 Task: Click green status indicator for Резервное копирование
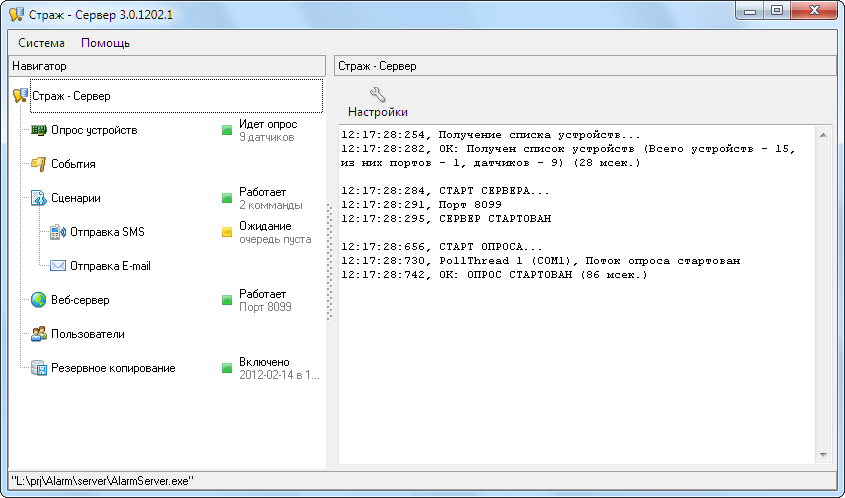227,368
